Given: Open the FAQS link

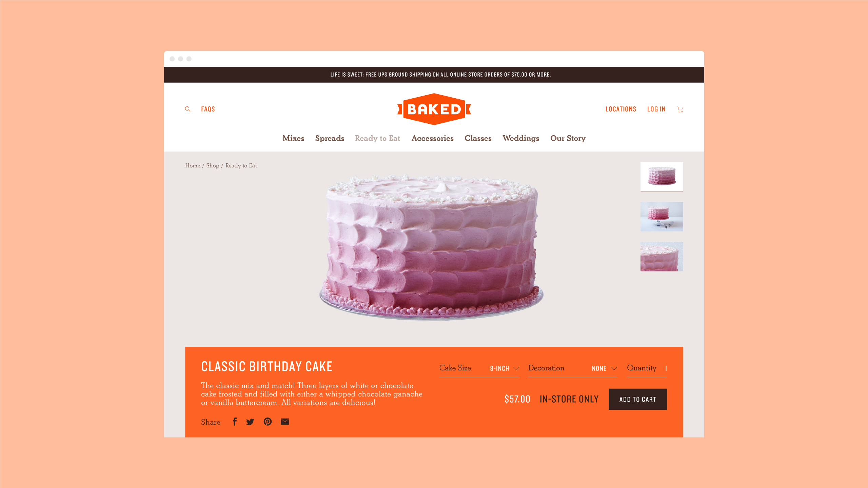Looking at the screenshot, I should [x=208, y=109].
